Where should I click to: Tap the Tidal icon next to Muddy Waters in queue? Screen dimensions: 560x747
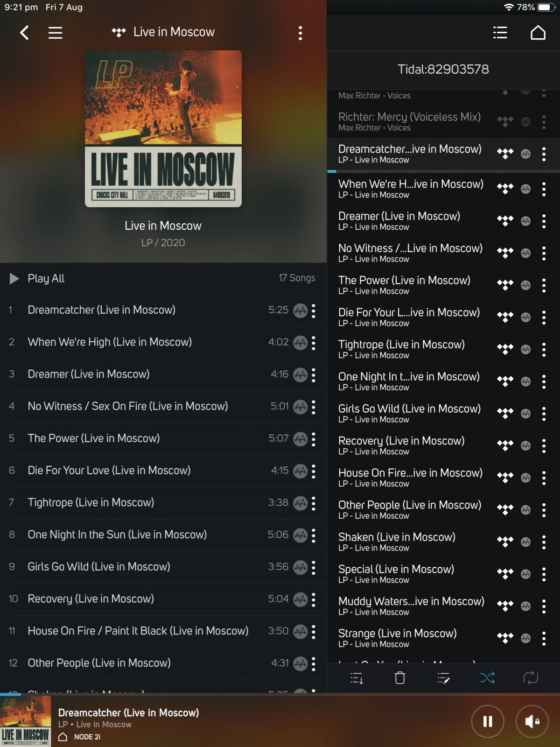pyautogui.click(x=505, y=606)
